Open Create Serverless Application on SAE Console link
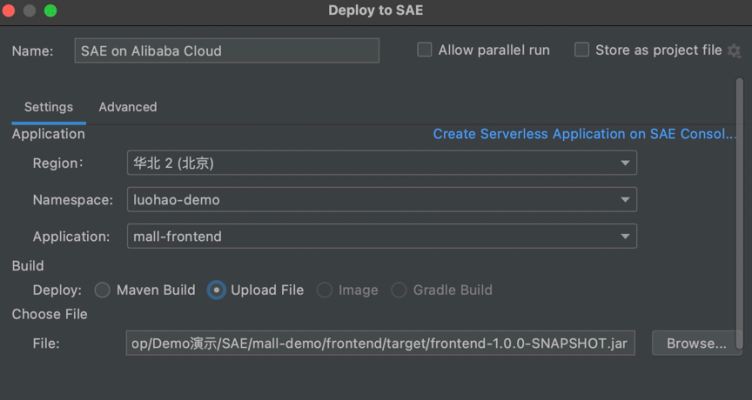Screen dimensions: 752x400 tap(584, 134)
